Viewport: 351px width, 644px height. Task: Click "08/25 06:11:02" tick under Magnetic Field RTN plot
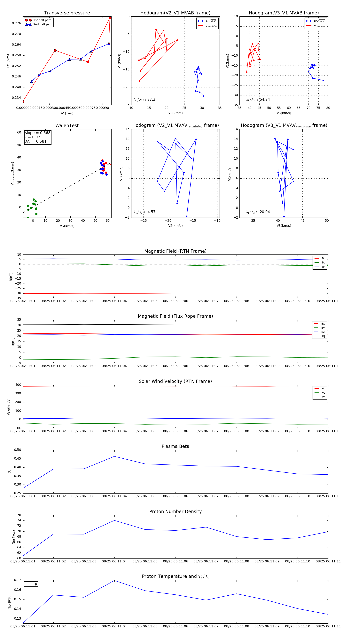(53, 301)
